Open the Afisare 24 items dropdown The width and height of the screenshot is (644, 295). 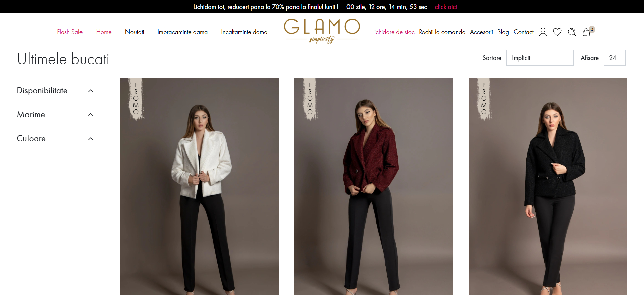click(x=614, y=58)
